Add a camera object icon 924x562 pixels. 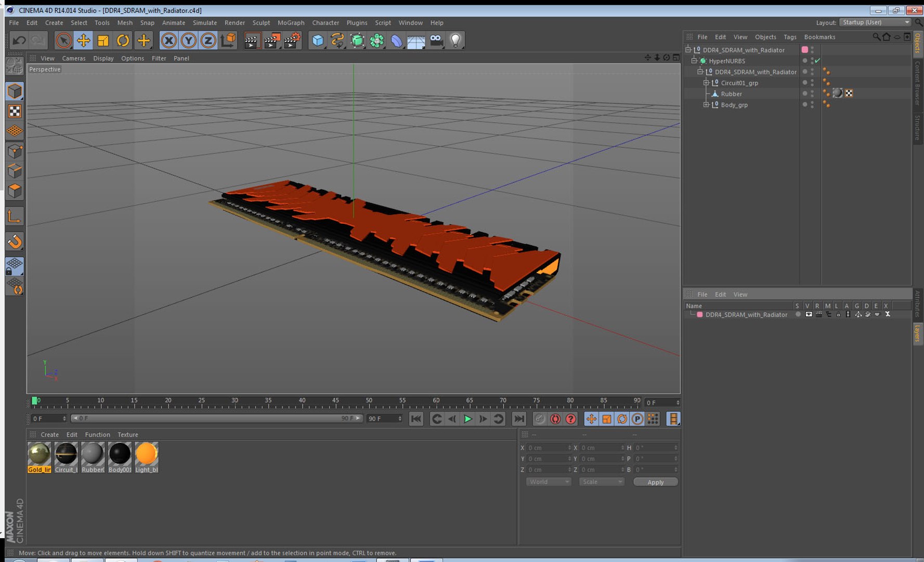tap(436, 40)
